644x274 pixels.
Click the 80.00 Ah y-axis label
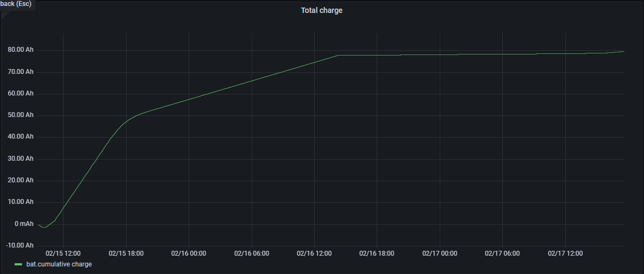tap(20, 50)
